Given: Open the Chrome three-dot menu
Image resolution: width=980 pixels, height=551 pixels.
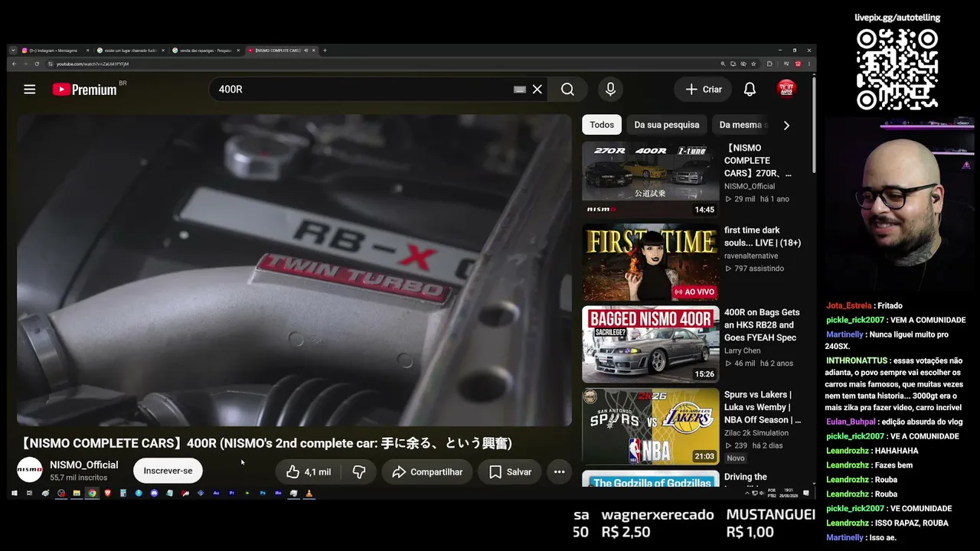Looking at the screenshot, I should [809, 64].
